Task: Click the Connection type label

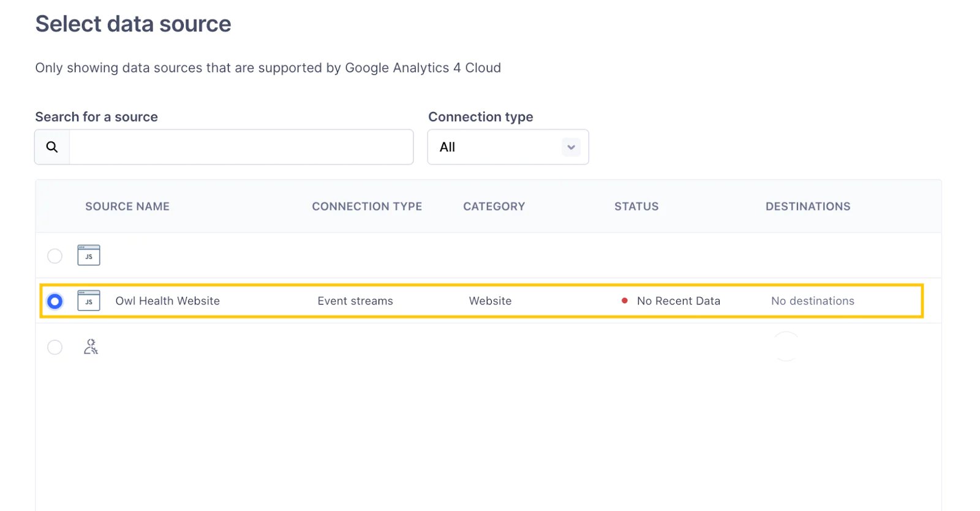Action: click(x=480, y=117)
